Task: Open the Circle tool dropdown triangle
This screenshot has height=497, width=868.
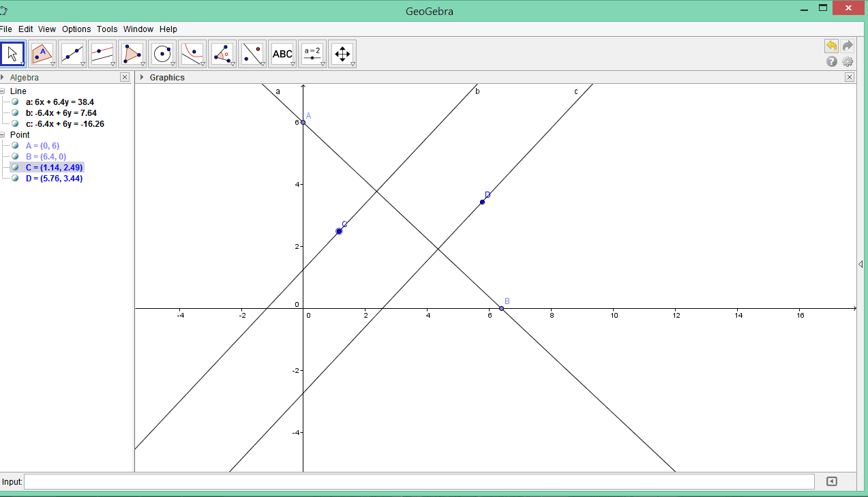Action: [x=173, y=64]
